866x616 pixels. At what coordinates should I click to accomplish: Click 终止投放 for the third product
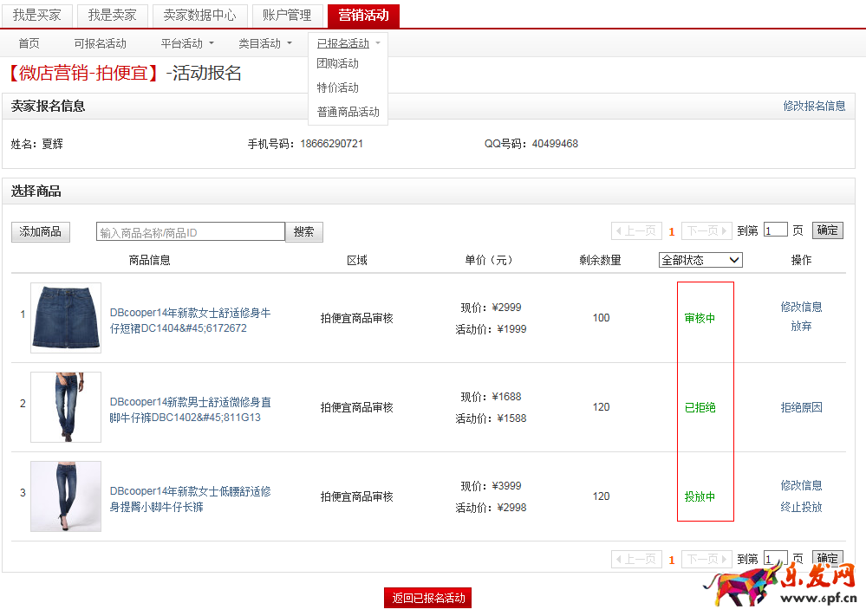tap(801, 507)
